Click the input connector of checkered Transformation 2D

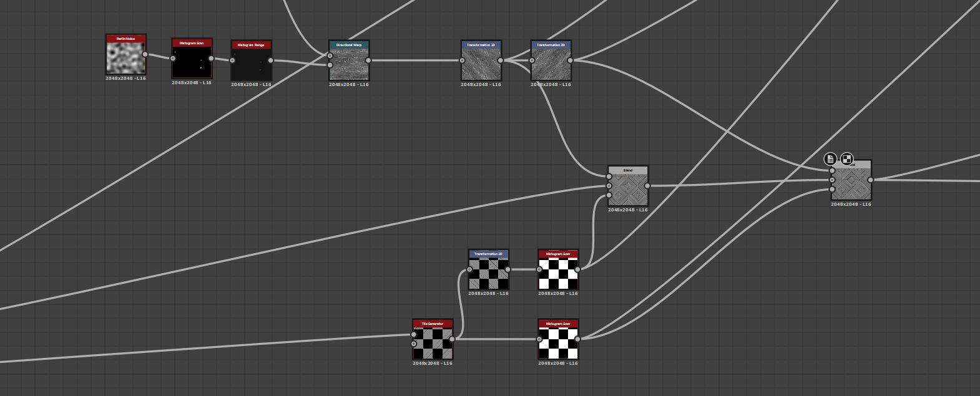click(470, 269)
